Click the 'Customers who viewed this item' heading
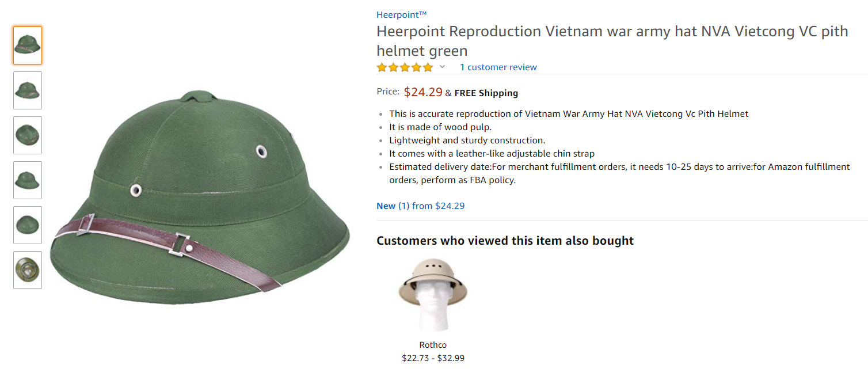Image resolution: width=868 pixels, height=376 pixels. coord(505,241)
